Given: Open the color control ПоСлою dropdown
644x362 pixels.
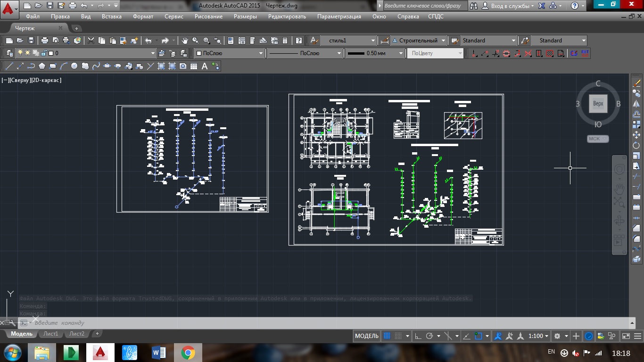Looking at the screenshot, I should 261,53.
